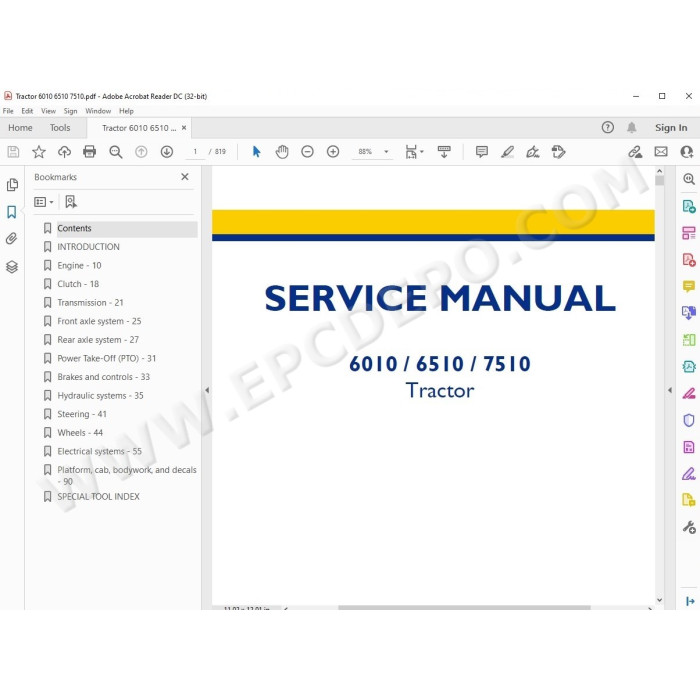Viewport: 700px width, 700px height.
Task: Collapse the right tools pane arrow
Action: pos(670,390)
